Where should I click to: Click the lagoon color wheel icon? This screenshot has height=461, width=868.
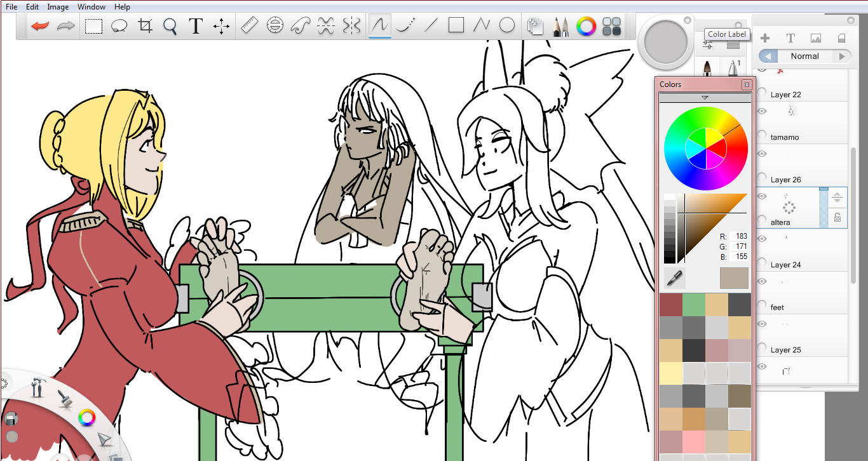tap(86, 417)
